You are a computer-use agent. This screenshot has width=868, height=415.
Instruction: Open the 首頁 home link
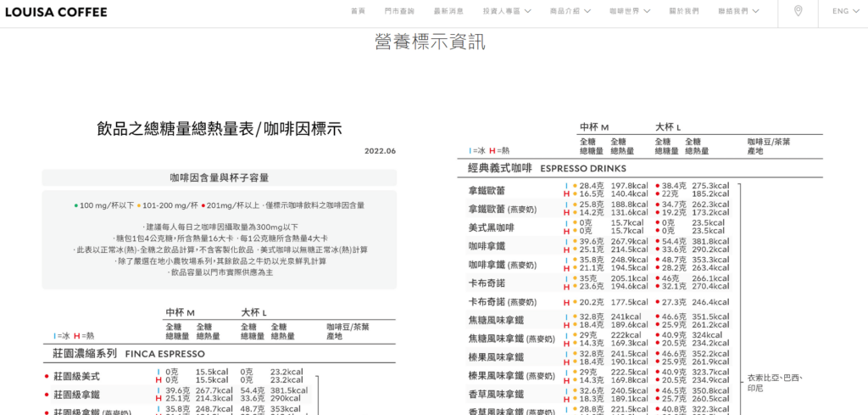358,11
